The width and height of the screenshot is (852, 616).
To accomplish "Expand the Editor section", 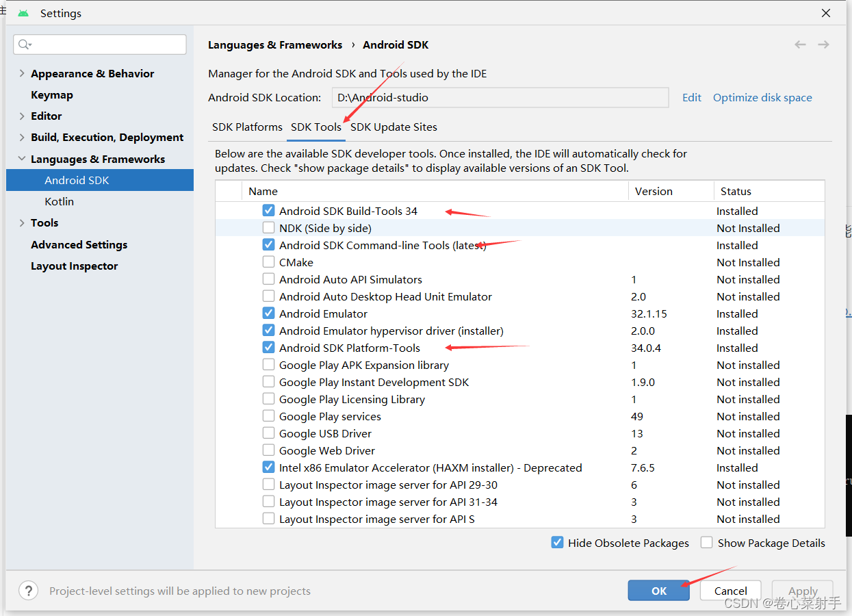I will coord(22,116).
